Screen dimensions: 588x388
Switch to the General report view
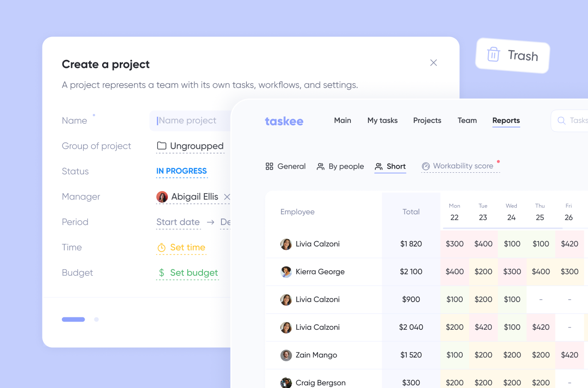(286, 166)
